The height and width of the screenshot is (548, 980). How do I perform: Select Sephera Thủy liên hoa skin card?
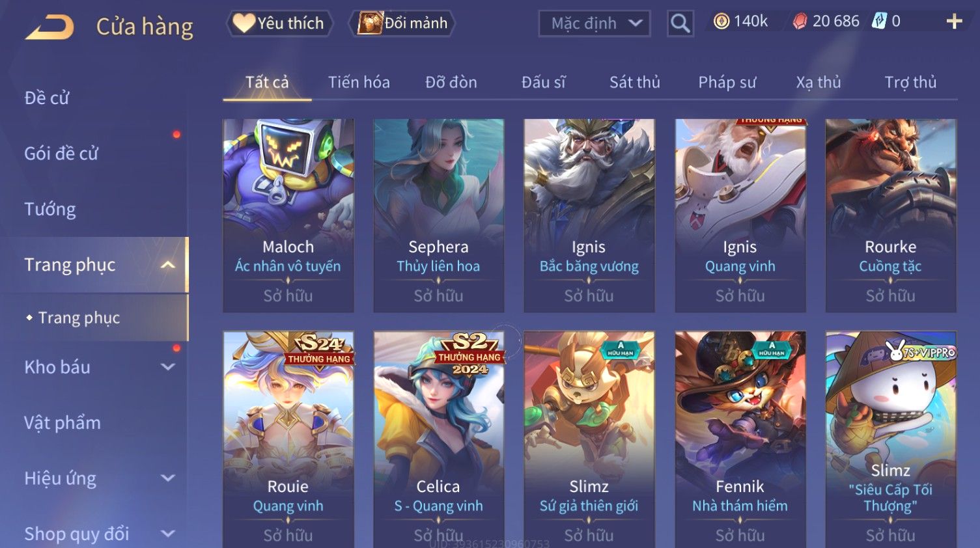[x=438, y=215]
